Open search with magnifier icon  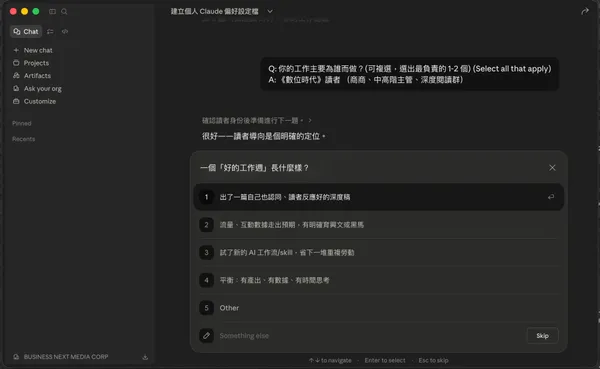64,11
